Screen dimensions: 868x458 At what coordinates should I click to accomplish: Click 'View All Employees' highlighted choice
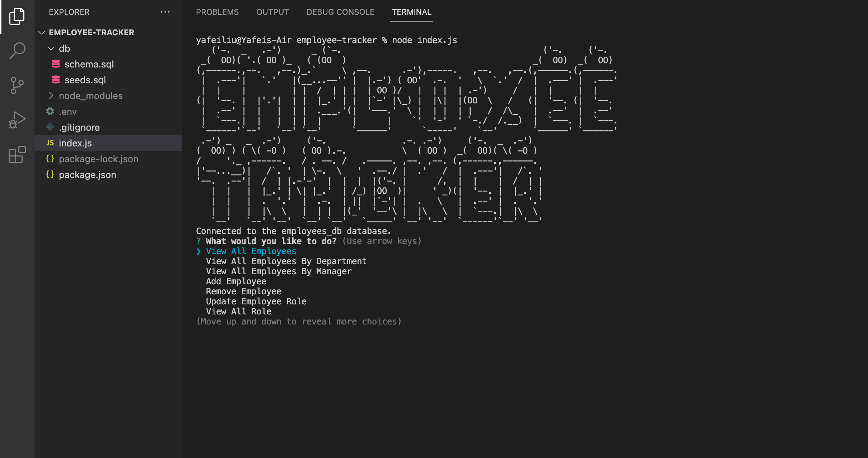[x=251, y=251]
